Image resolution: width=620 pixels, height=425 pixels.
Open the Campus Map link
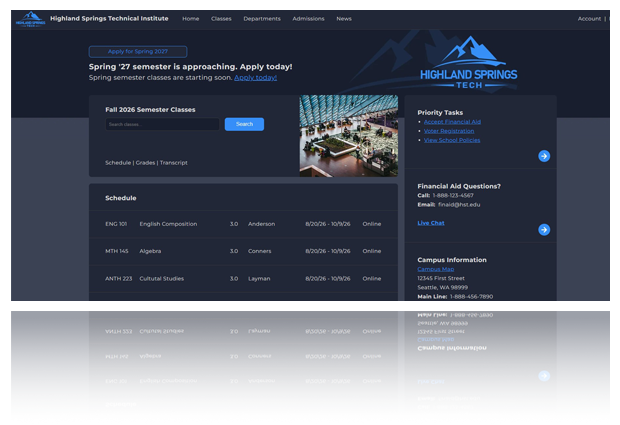pyautogui.click(x=436, y=269)
